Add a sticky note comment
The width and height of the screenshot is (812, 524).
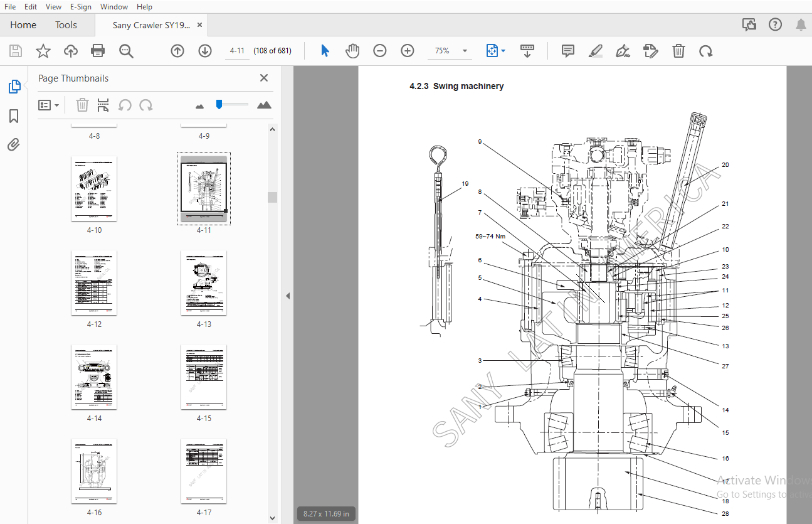click(x=568, y=51)
